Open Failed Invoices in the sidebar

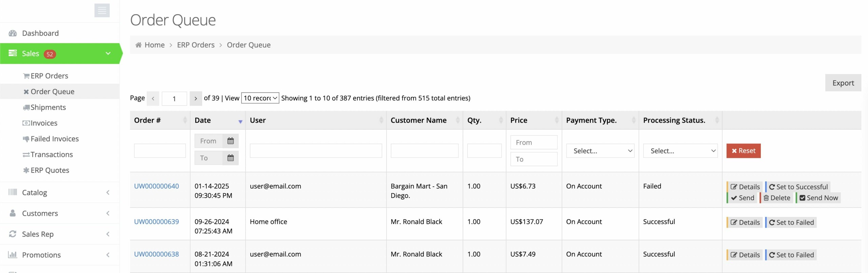click(55, 139)
